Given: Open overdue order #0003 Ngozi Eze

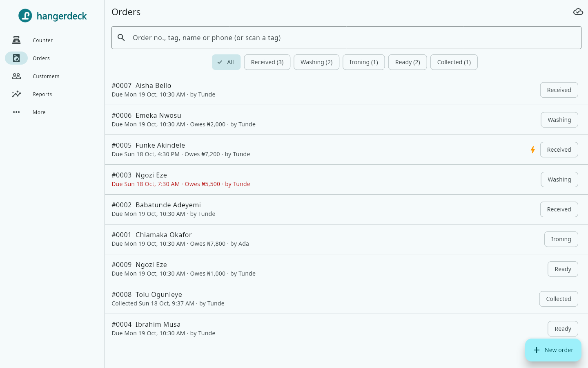Looking at the screenshot, I should tap(346, 180).
